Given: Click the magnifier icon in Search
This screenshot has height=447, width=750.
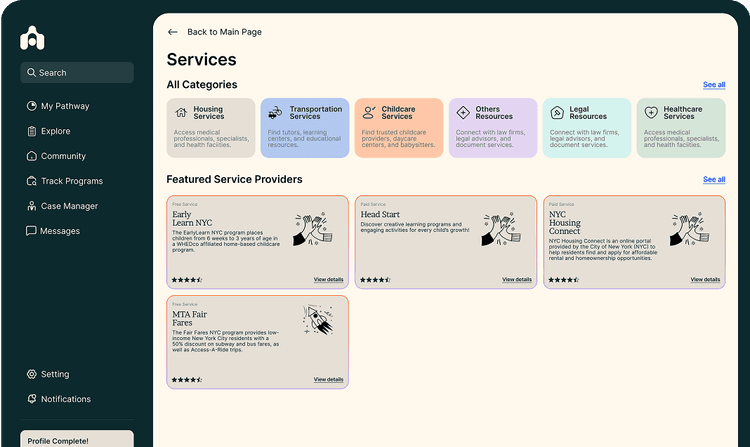Looking at the screenshot, I should pos(31,72).
